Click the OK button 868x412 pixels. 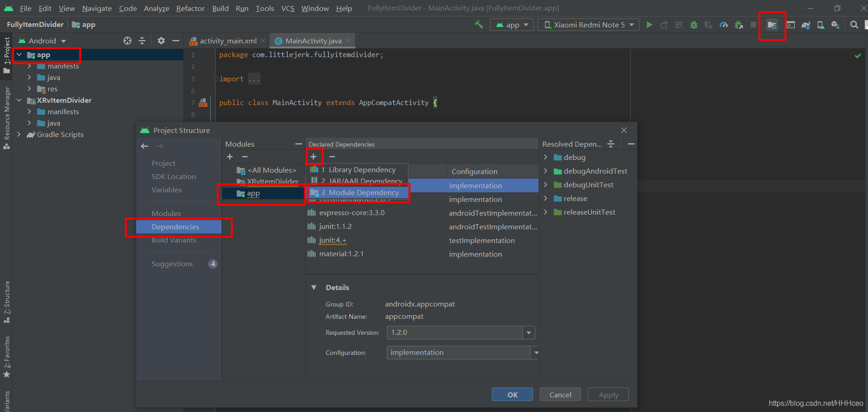click(x=513, y=395)
